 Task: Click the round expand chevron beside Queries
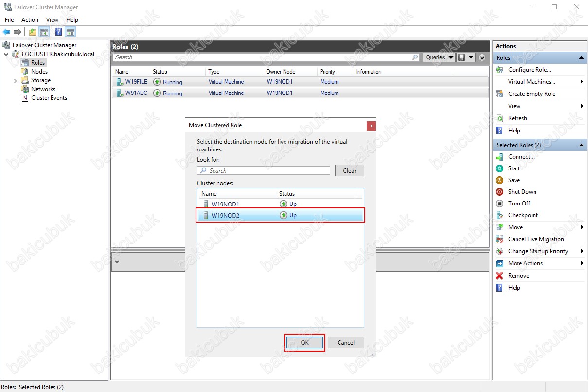pos(482,57)
